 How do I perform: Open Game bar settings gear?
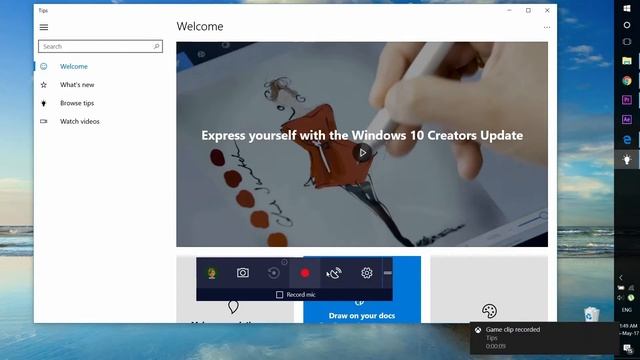point(367,273)
